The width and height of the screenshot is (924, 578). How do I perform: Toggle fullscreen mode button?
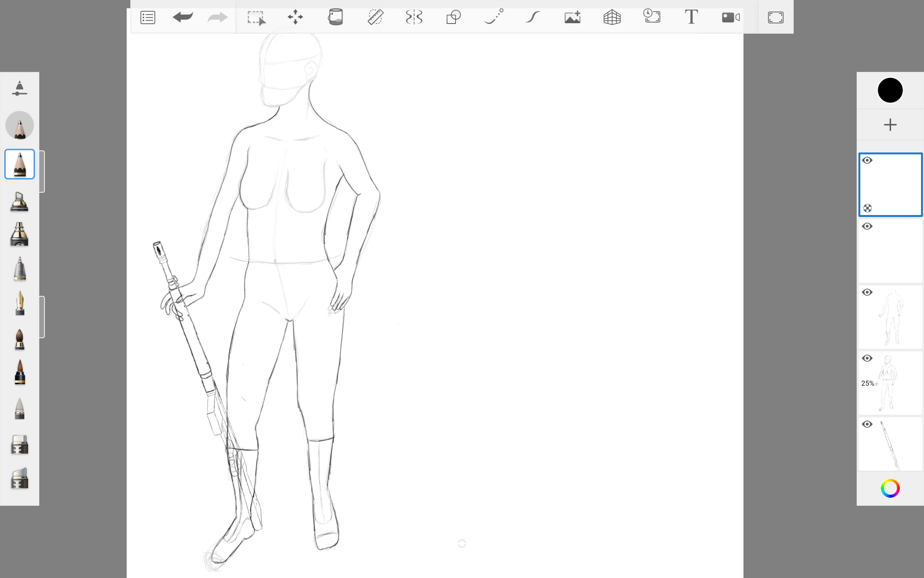click(775, 17)
